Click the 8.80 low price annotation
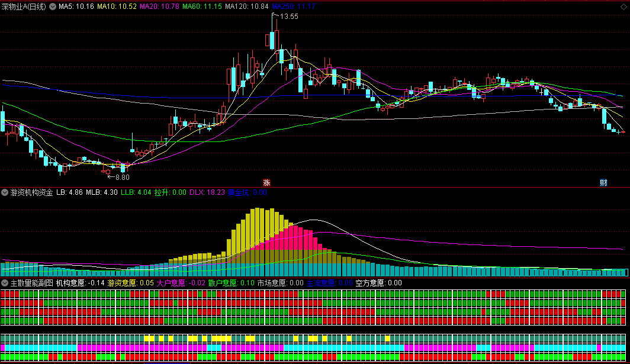Screen dimensions: 630x364 122,177
